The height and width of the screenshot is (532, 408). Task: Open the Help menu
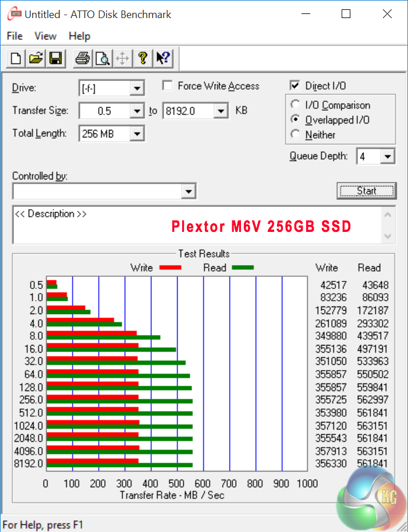coord(79,36)
